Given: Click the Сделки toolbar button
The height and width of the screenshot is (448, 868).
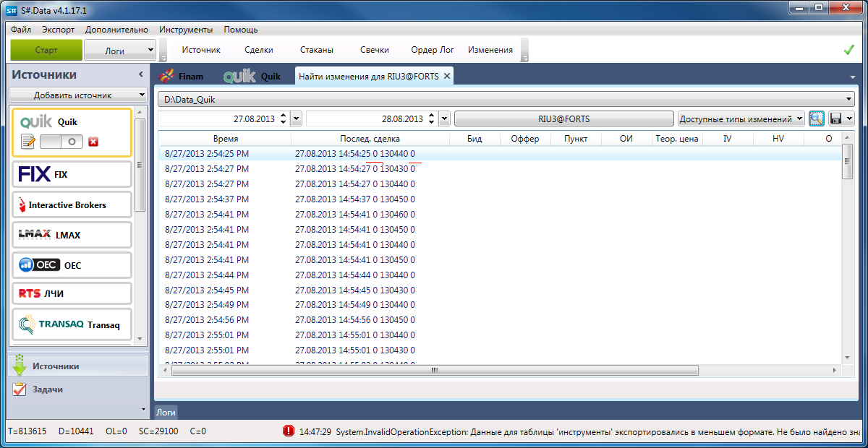Looking at the screenshot, I should (x=259, y=50).
